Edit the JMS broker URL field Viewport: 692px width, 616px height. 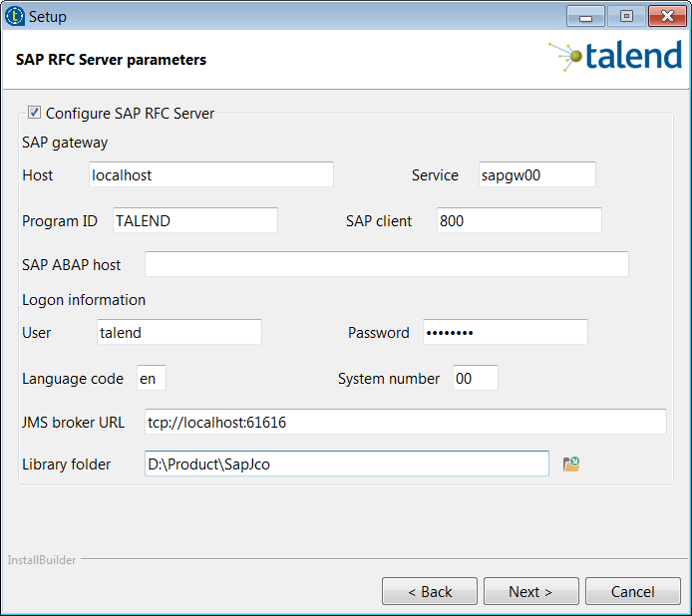pos(405,423)
